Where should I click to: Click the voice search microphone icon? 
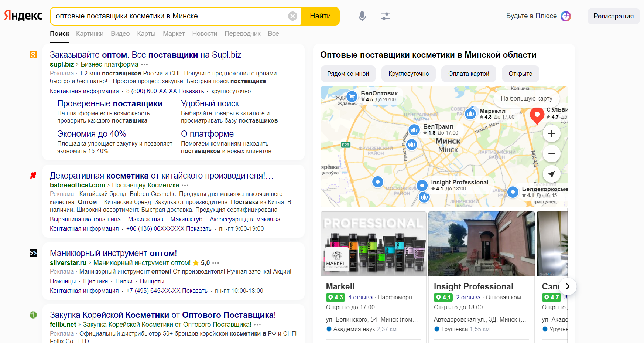[x=362, y=16]
